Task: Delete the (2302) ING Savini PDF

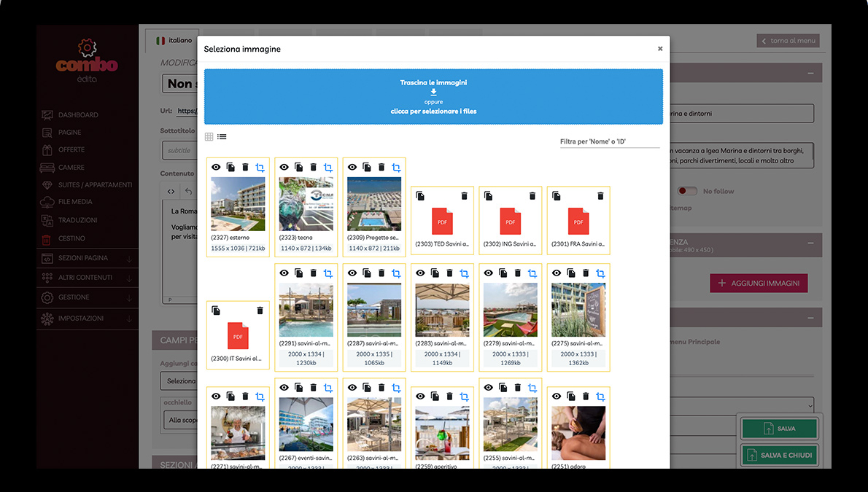Action: click(x=532, y=196)
